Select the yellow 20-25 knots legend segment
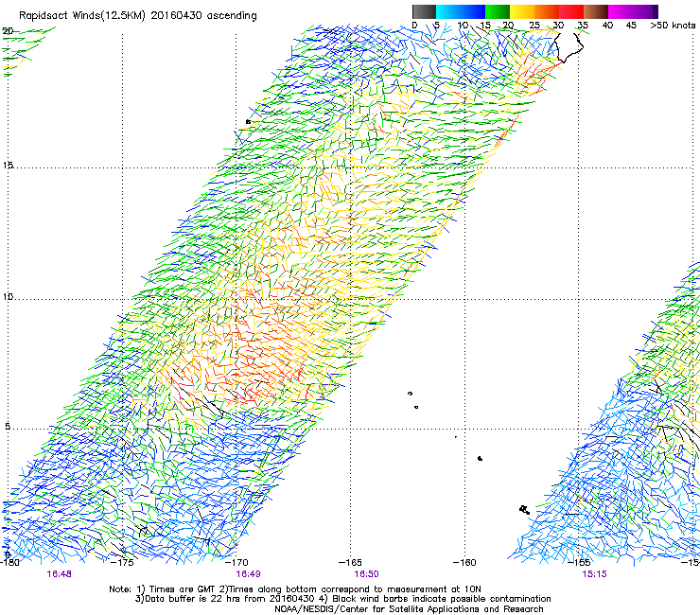Screen dimensions: 700x615 [522, 11]
